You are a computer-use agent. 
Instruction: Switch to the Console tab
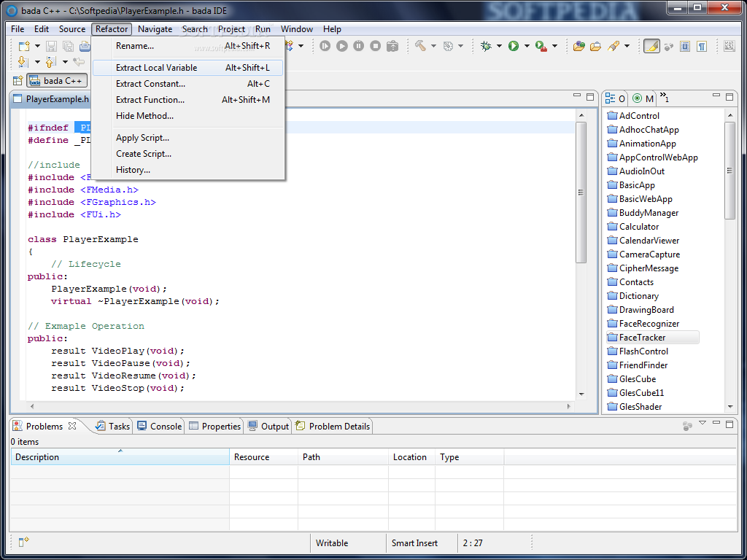pyautogui.click(x=159, y=426)
